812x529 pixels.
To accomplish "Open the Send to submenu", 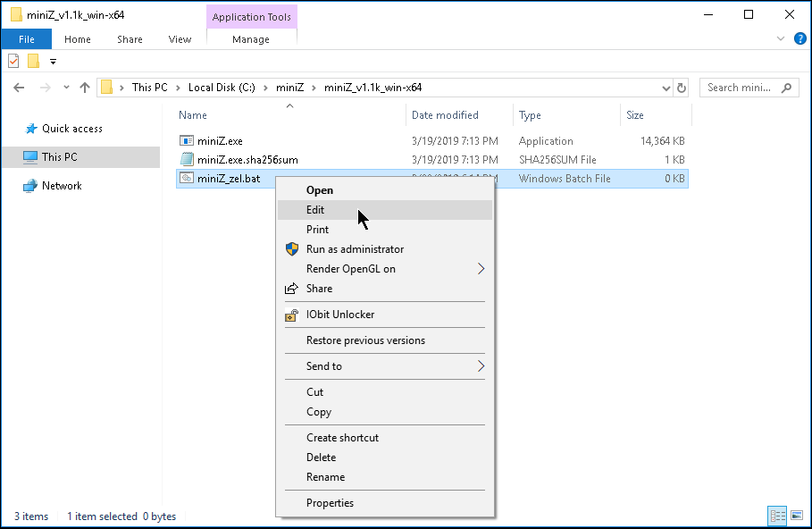I will [385, 366].
